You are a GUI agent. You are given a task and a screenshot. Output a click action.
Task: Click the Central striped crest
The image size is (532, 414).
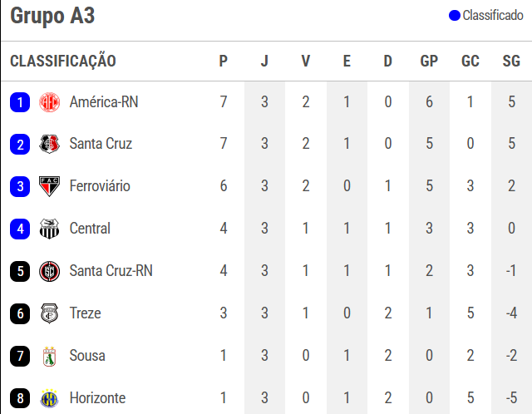point(50,229)
